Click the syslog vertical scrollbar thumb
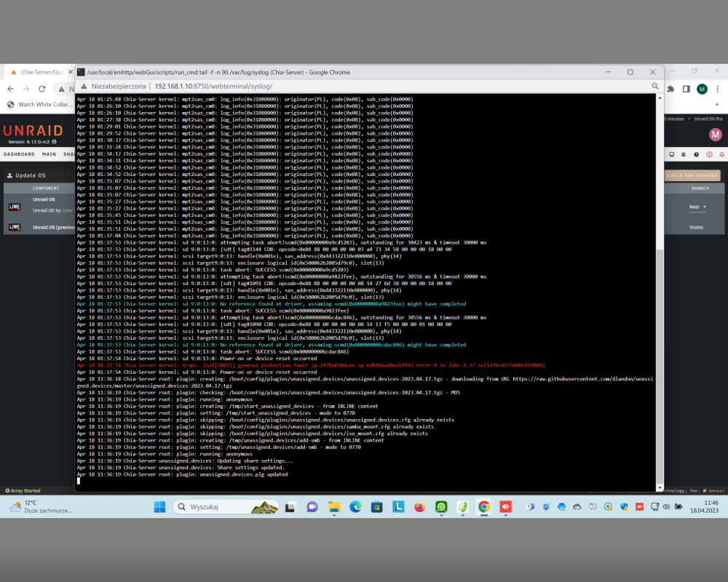This screenshot has height=582, width=728. click(x=660, y=367)
